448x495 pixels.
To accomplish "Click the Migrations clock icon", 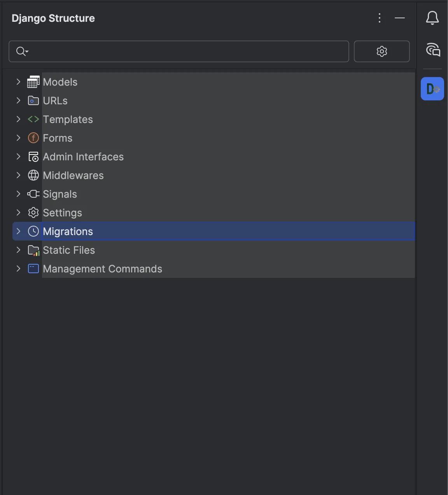I will [x=33, y=232].
